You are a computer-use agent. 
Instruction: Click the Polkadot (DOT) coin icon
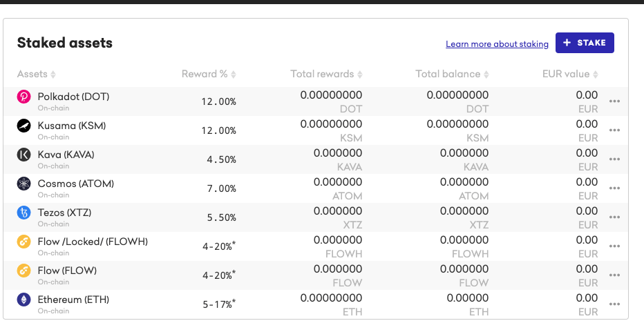[24, 97]
